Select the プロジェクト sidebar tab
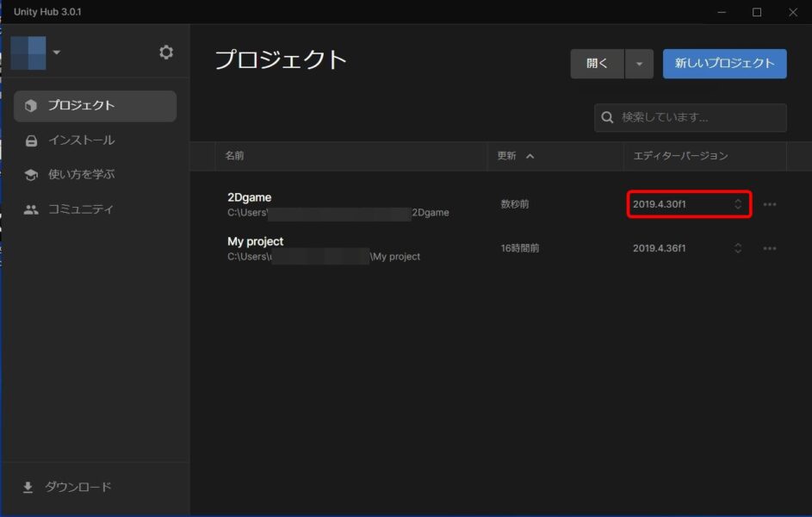The image size is (812, 517). (95, 106)
